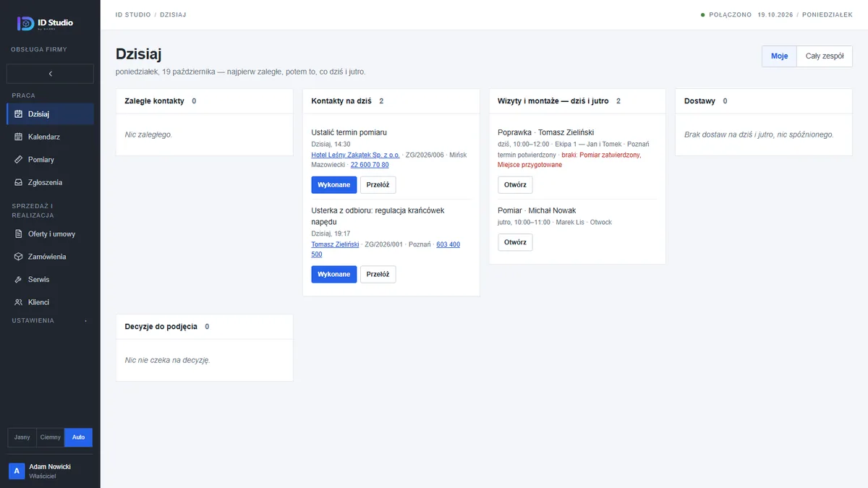Viewport: 868px width, 488px height.
Task: Expand the Ustawienia section
Action: point(49,320)
